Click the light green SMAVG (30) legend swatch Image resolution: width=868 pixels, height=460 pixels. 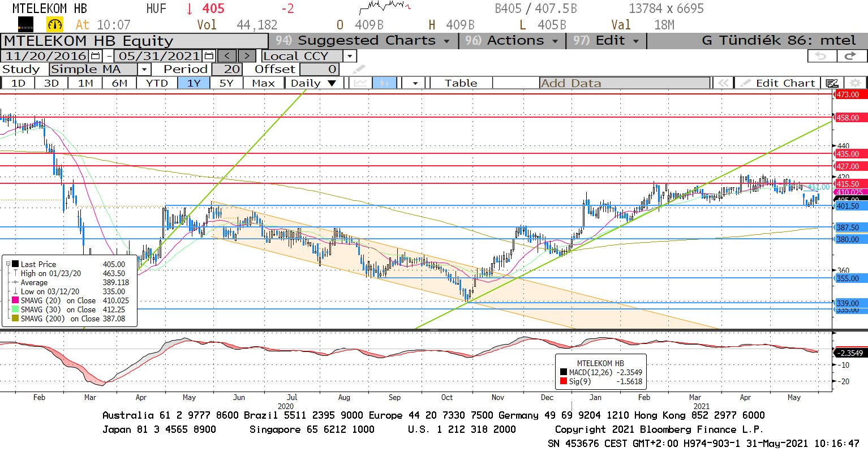click(x=15, y=309)
